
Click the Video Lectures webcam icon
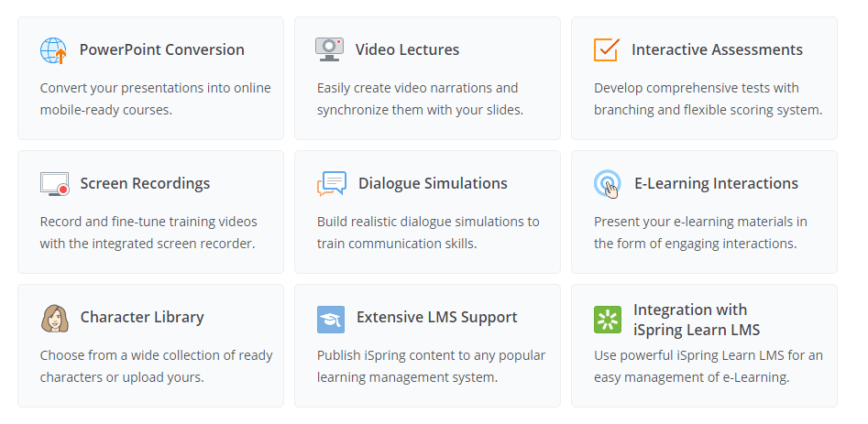tap(329, 49)
